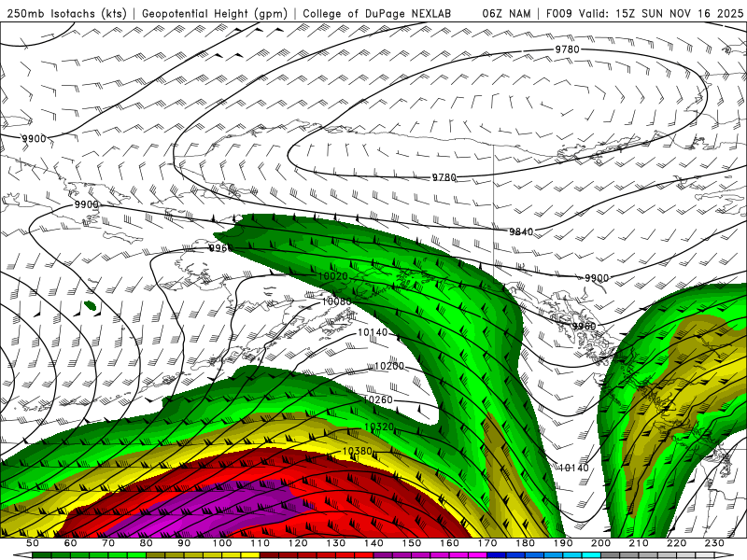This screenshot has width=747, height=560.
Task: Click the "Valid: 15Z SUN NOV 16 2025" text
Action: point(661,13)
